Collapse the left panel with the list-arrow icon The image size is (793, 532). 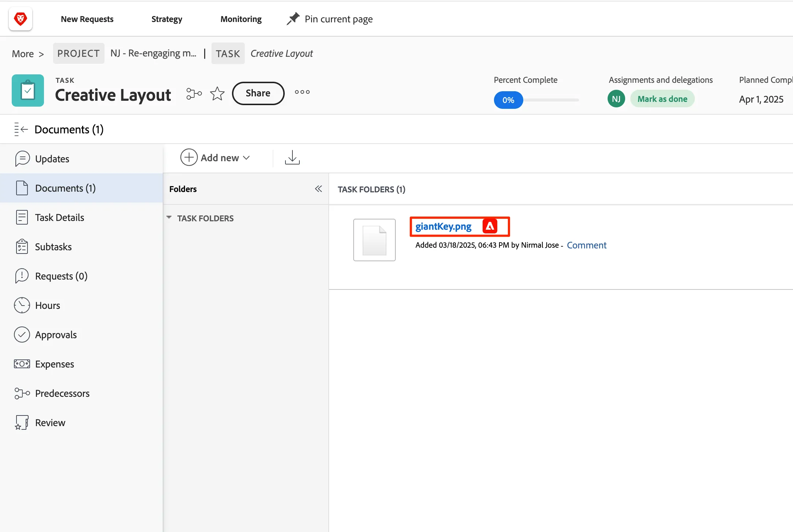pos(21,129)
